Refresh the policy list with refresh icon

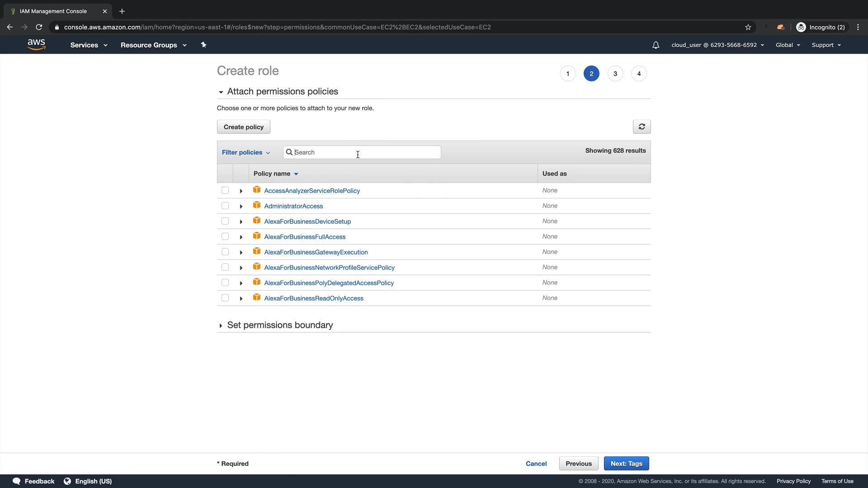[642, 127]
